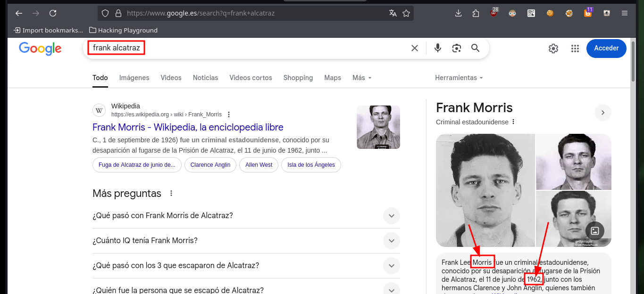Open the large Frank Morris portrait photo
Image resolution: width=644 pixels, height=294 pixels.
tap(485, 190)
